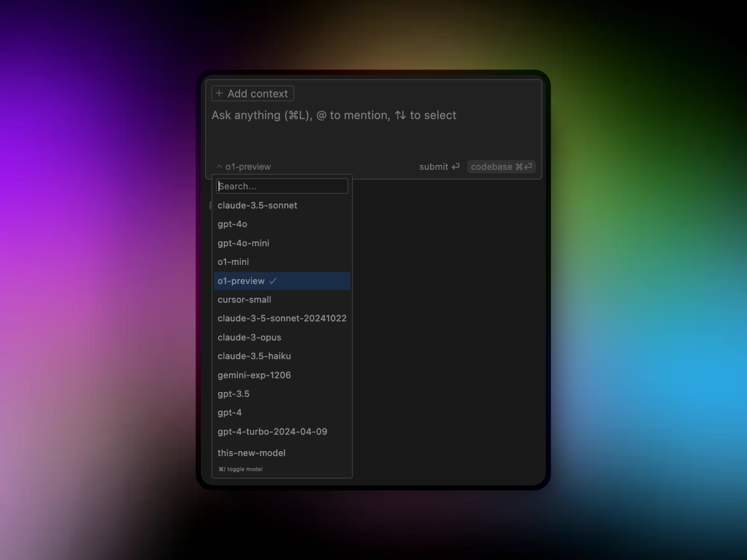Choose cursor-small model
Image resolution: width=747 pixels, height=560 pixels.
tap(282, 300)
